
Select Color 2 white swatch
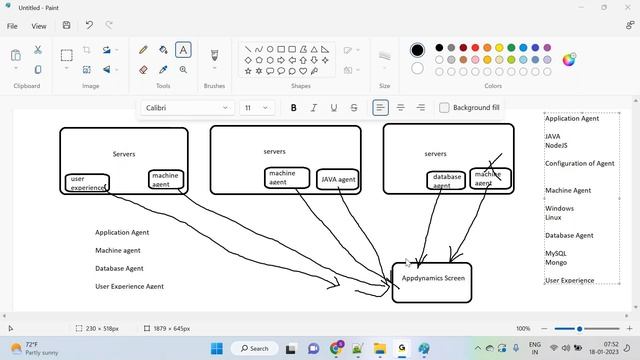417,68
